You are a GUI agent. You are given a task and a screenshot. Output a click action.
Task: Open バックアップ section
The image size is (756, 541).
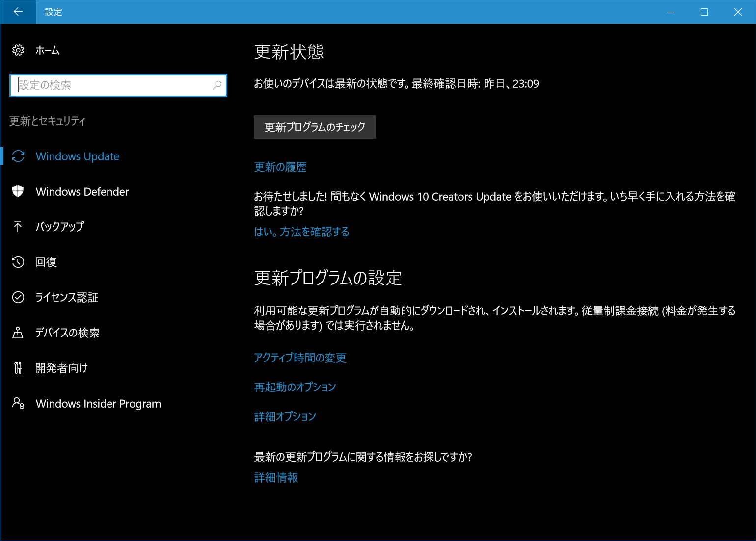(60, 227)
